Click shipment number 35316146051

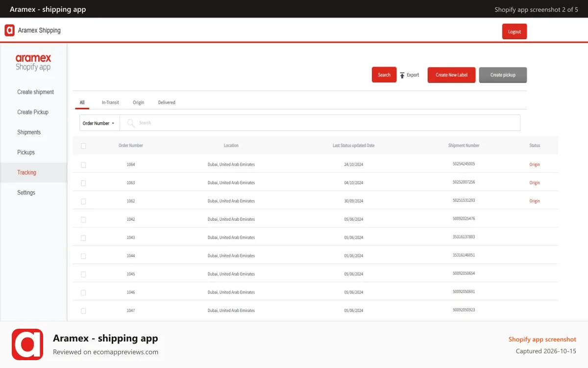[x=464, y=255]
